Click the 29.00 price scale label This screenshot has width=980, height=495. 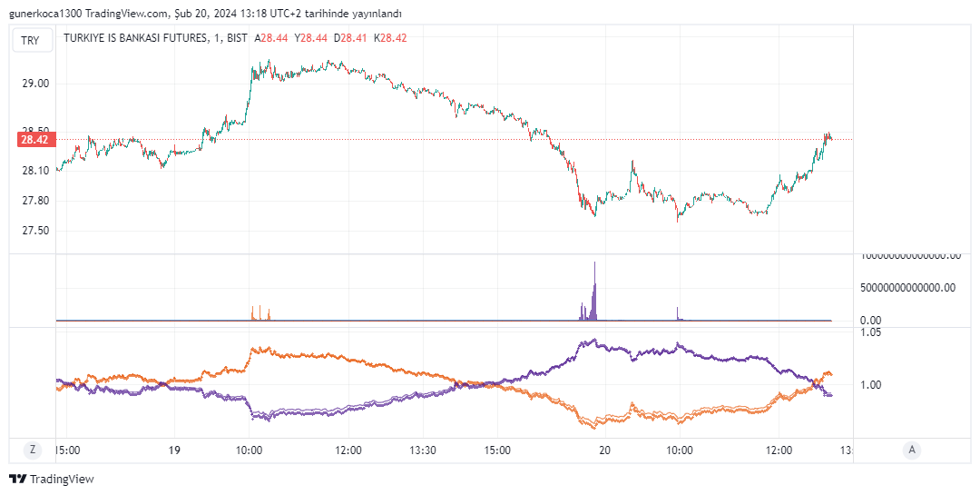(x=36, y=84)
